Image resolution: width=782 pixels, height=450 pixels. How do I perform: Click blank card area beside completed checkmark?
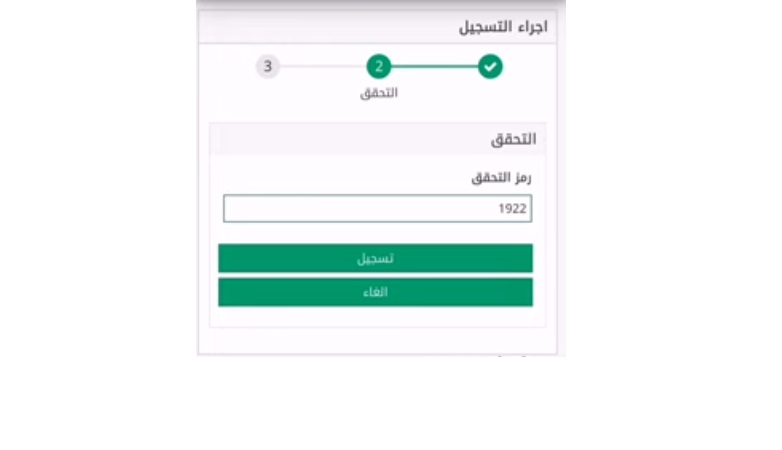click(529, 66)
